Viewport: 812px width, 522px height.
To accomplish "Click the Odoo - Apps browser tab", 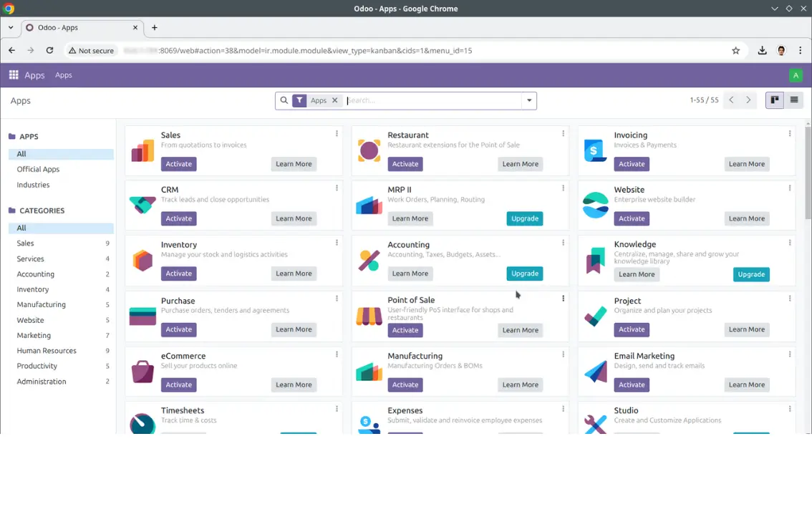I will (x=79, y=28).
